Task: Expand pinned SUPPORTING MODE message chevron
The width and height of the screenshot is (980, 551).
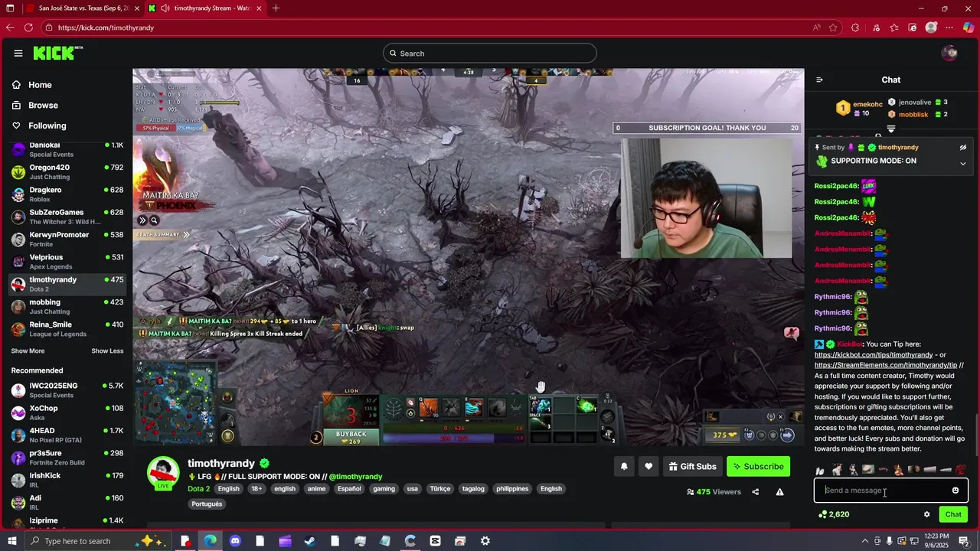Action: pos(963,163)
